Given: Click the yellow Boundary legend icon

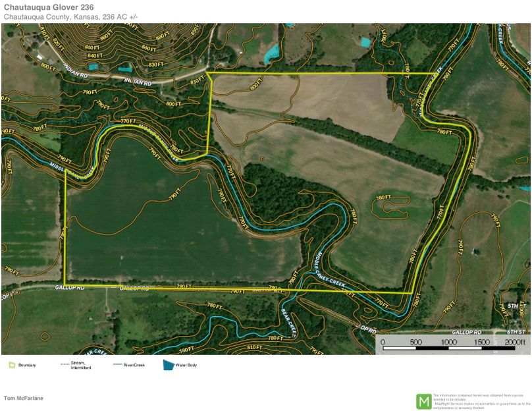Looking at the screenshot, I should pos(11,364).
